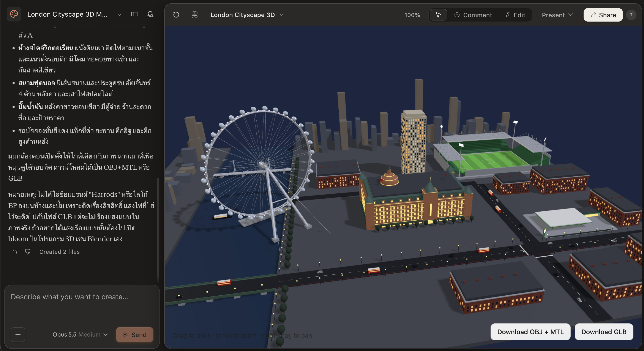This screenshot has width=644, height=351.
Task: Click the plus attachment button
Action: tap(18, 335)
